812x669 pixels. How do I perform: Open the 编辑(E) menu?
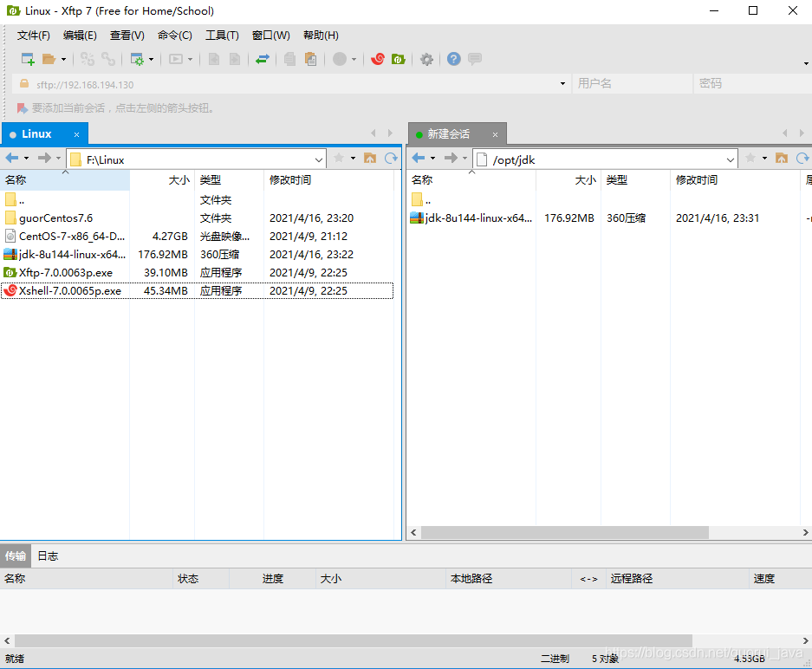click(80, 36)
